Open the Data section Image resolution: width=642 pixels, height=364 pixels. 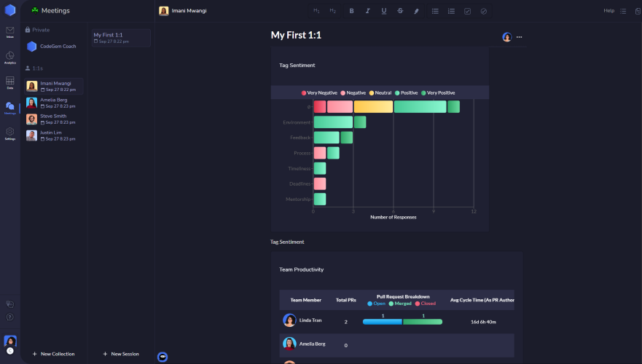[x=9, y=82]
